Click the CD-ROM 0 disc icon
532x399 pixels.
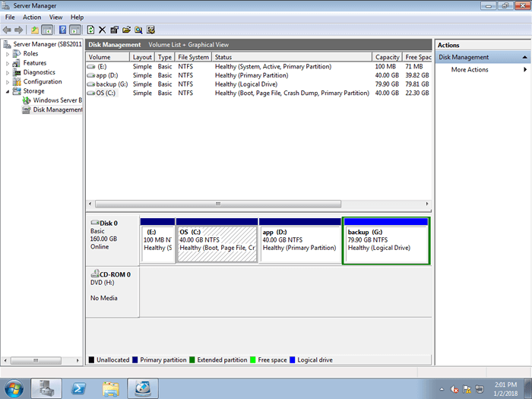tap(95, 274)
